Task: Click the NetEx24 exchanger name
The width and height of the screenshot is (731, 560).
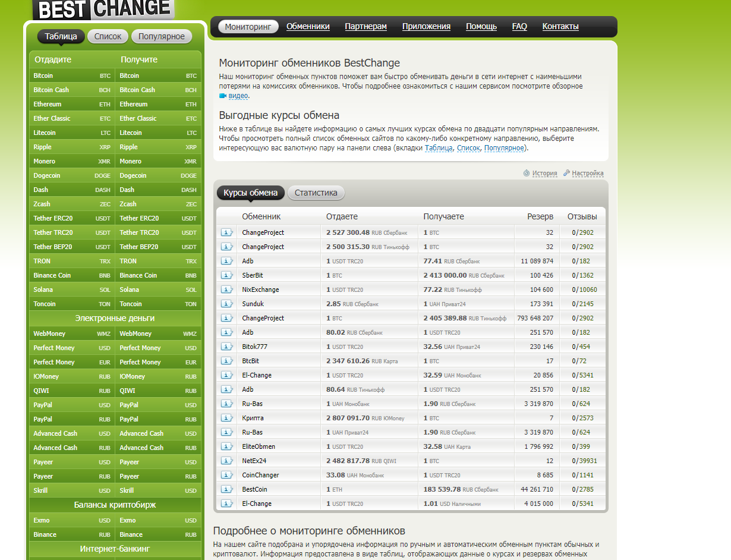Action: point(254,461)
